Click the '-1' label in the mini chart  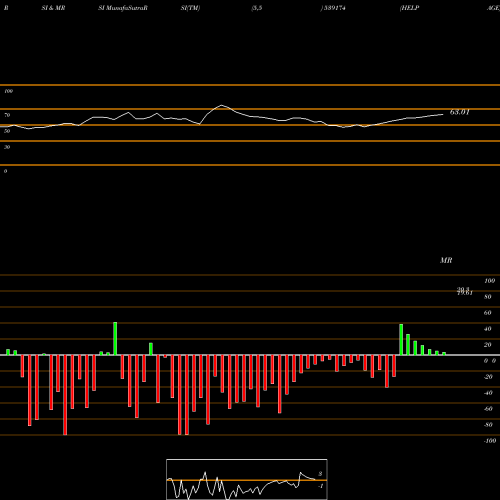pyautogui.click(x=320, y=486)
